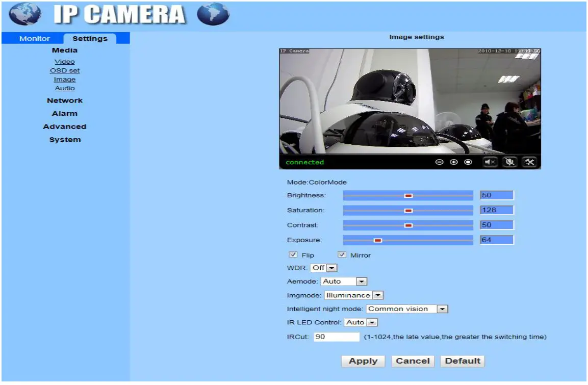
Task: Click the record circle icon on video toolbar
Action: coord(468,162)
